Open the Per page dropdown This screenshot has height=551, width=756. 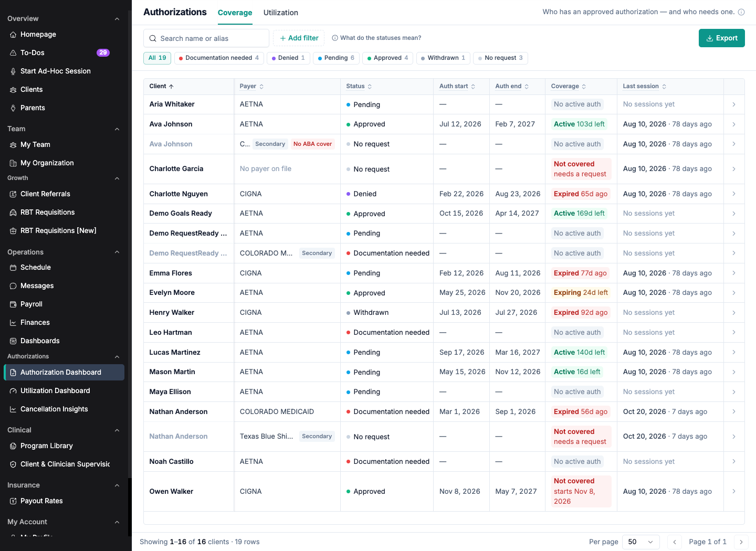click(641, 542)
